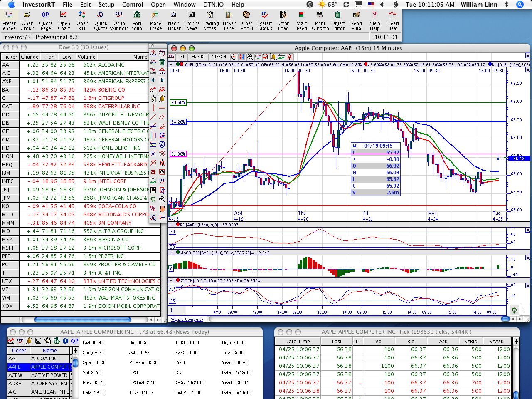Click the Start Feed icon
This screenshot has width=532, height=399.
click(302, 20)
